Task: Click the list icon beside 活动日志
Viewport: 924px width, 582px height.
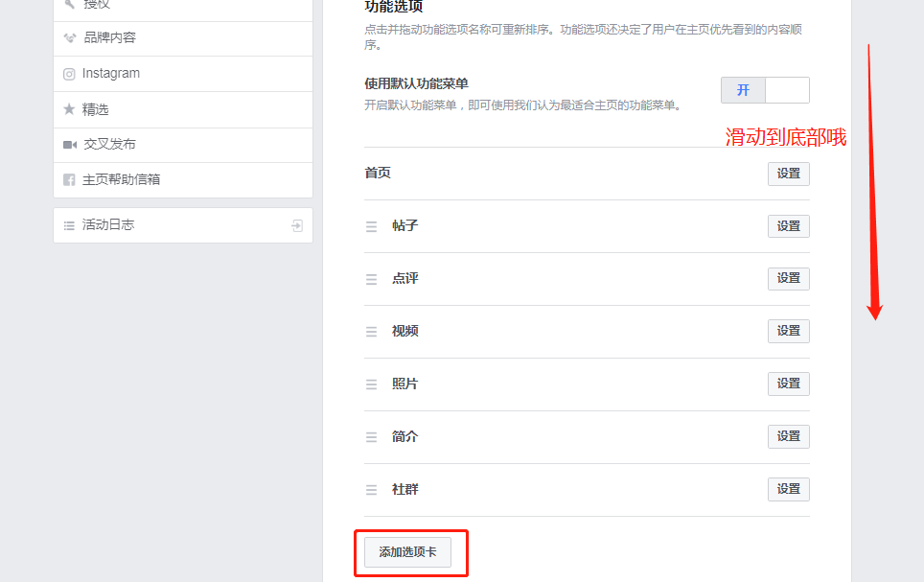Action: point(69,225)
